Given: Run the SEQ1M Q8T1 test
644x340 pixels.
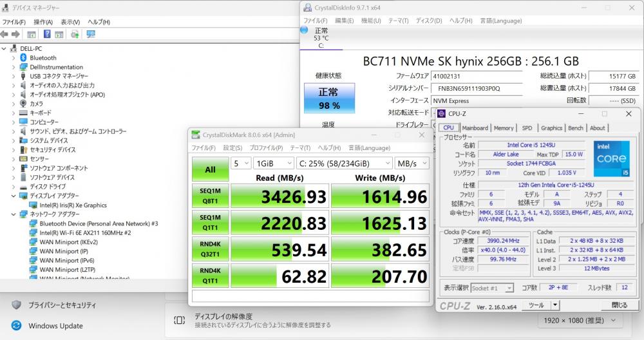Looking at the screenshot, I should [211, 196].
